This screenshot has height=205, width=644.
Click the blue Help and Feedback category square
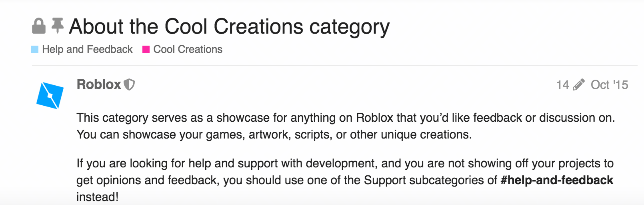(35, 49)
